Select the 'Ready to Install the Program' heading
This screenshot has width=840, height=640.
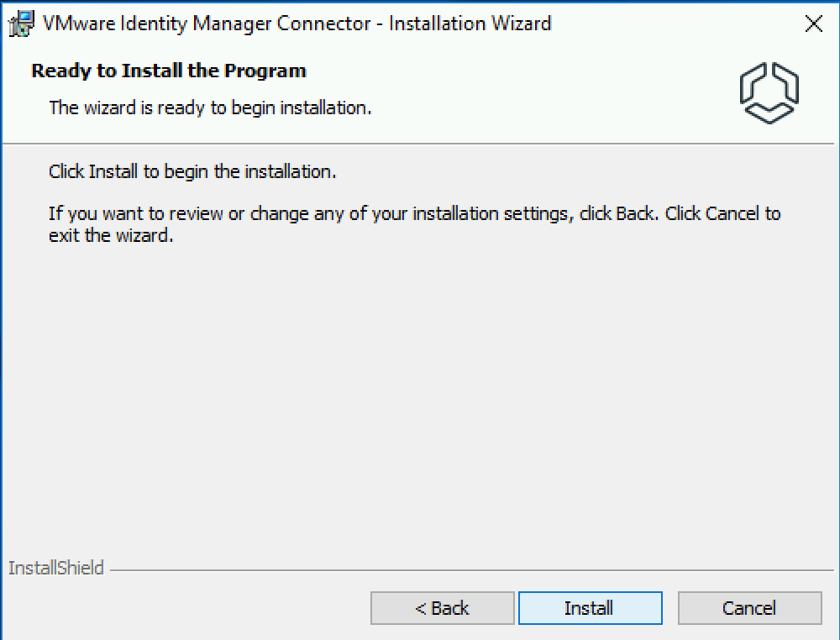169,71
